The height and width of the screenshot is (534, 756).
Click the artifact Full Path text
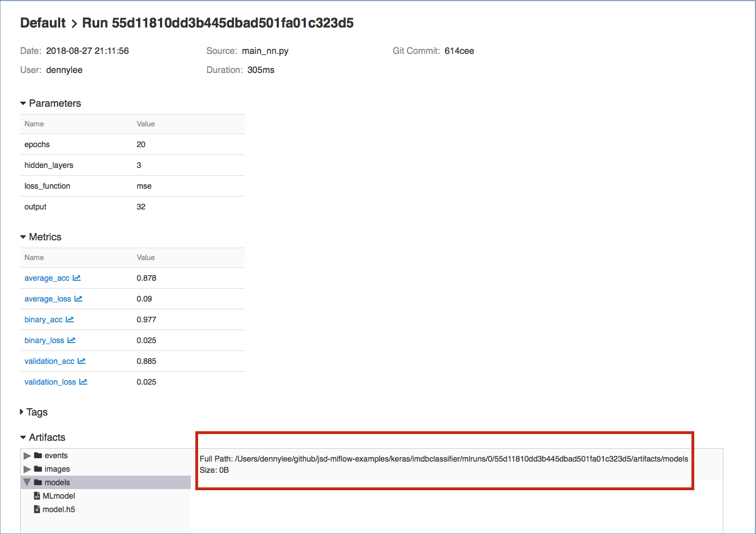click(x=444, y=459)
